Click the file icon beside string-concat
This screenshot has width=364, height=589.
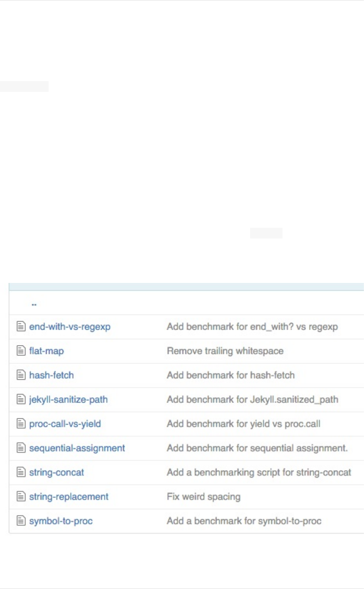point(21,472)
